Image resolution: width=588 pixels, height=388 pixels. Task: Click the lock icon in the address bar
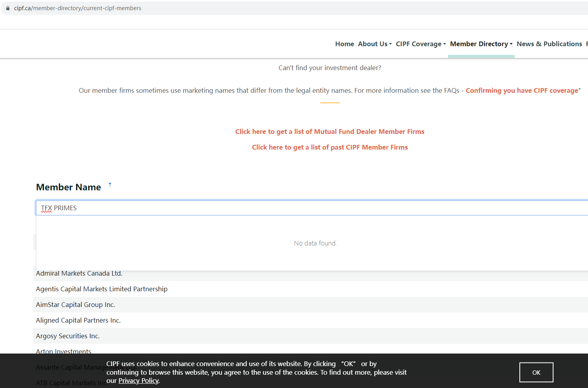pos(8,8)
